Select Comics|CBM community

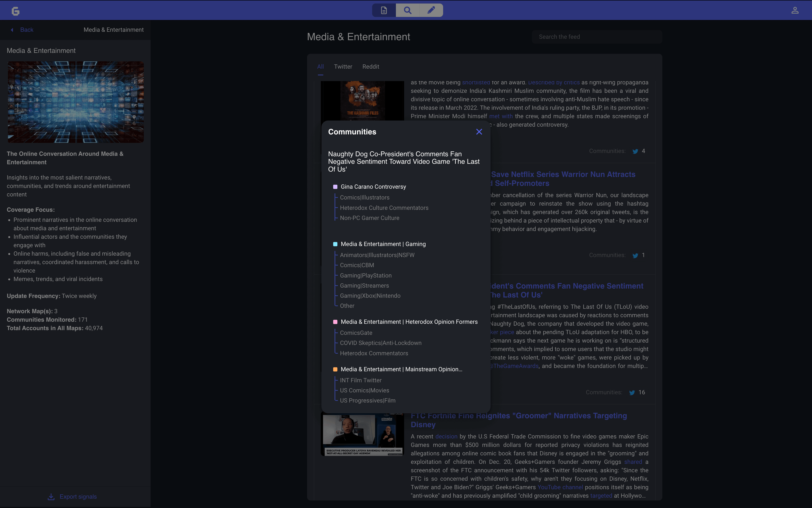tap(357, 265)
